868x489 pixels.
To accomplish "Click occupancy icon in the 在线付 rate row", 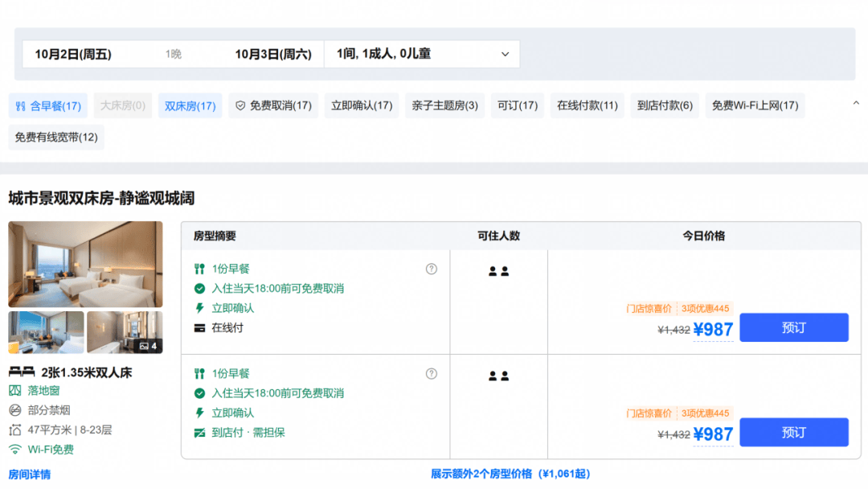I will click(x=498, y=271).
